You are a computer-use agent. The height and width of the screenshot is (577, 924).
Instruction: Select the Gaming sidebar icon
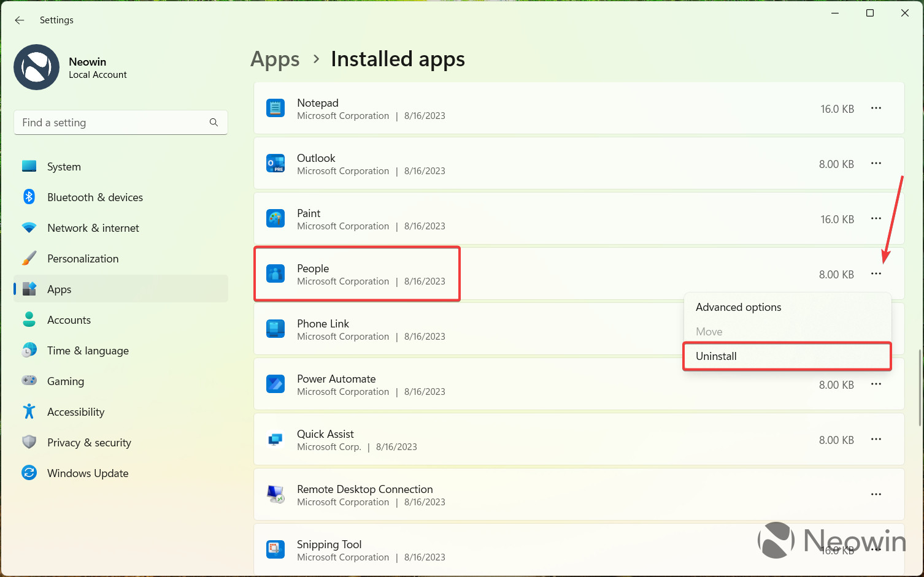[x=29, y=381]
